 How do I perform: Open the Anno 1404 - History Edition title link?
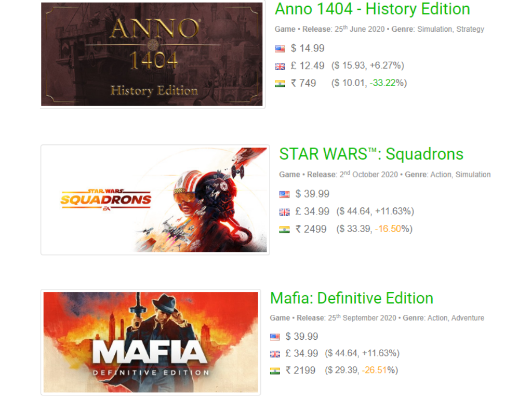point(372,9)
